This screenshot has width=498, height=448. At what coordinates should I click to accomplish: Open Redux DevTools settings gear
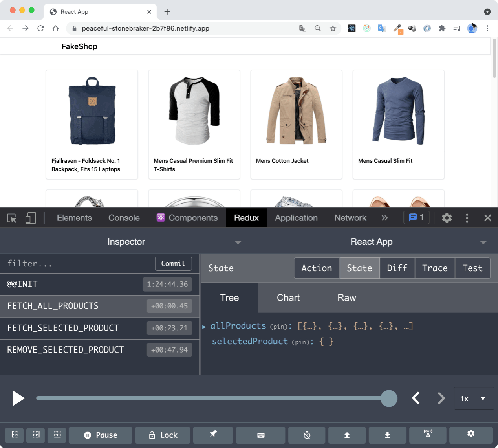[x=471, y=435]
